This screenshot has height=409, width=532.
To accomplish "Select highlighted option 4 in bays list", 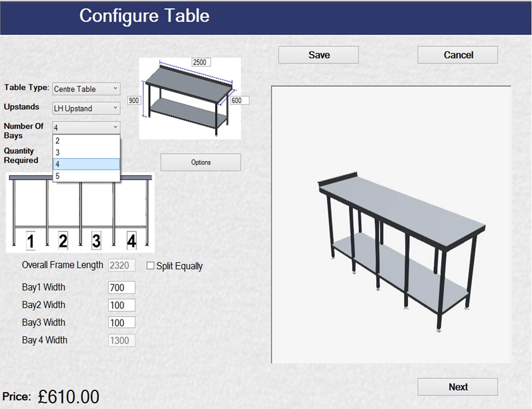I will [86, 164].
